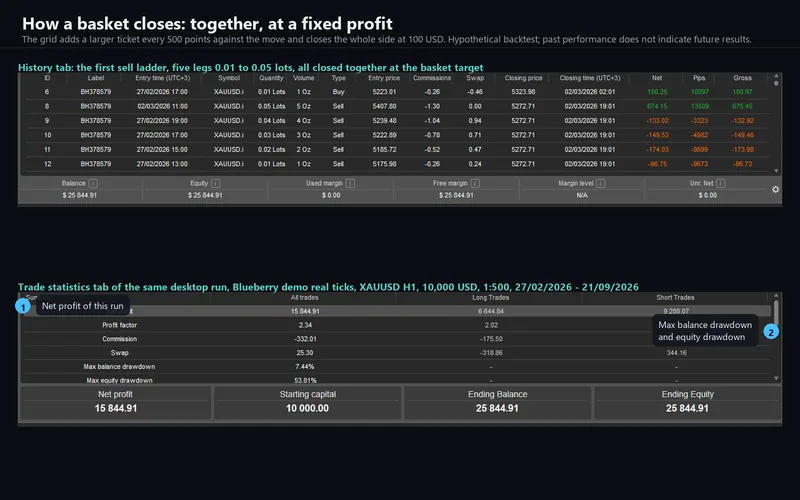Click the 0.05 Lots quantity cell

(x=271, y=106)
